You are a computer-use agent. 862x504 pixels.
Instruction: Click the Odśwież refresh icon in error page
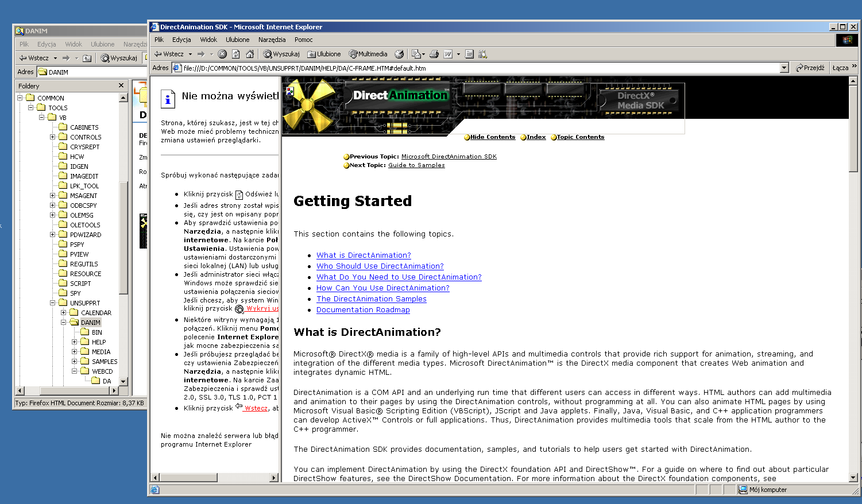(239, 195)
